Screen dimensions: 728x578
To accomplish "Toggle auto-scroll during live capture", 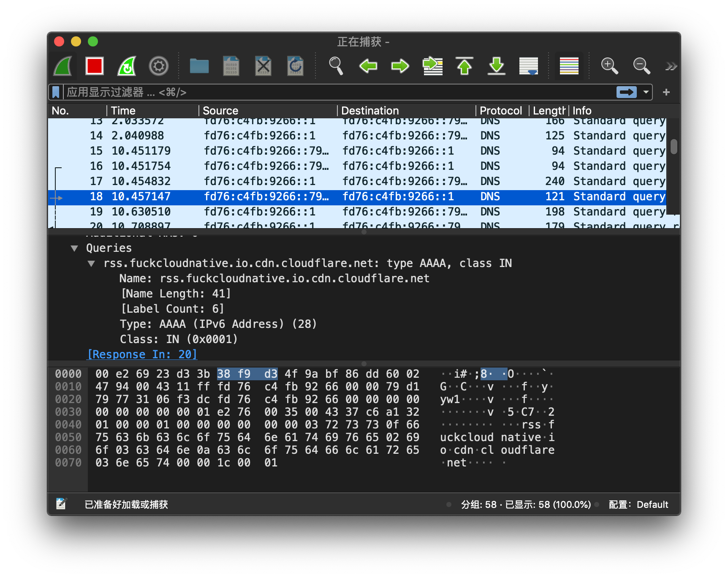I will 529,66.
